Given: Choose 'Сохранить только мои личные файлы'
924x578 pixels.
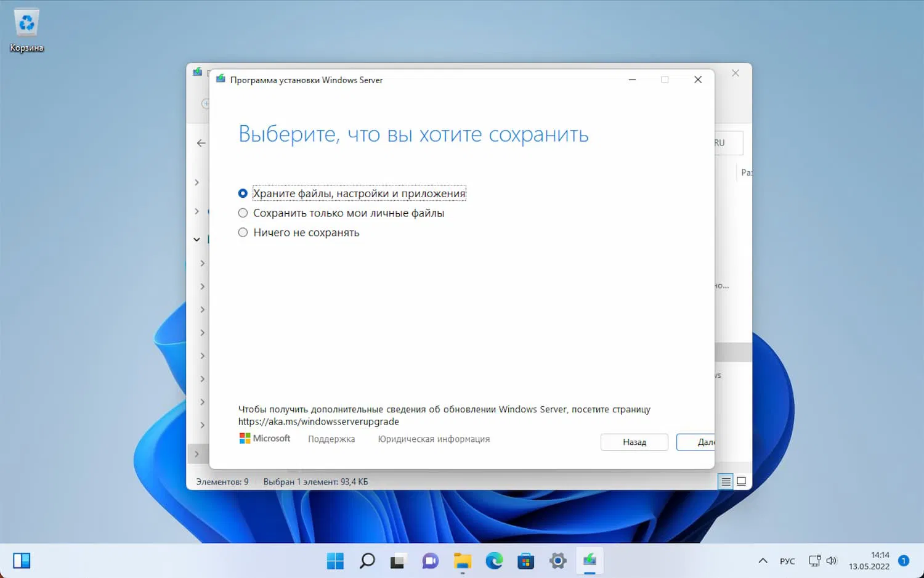Looking at the screenshot, I should tap(341, 213).
